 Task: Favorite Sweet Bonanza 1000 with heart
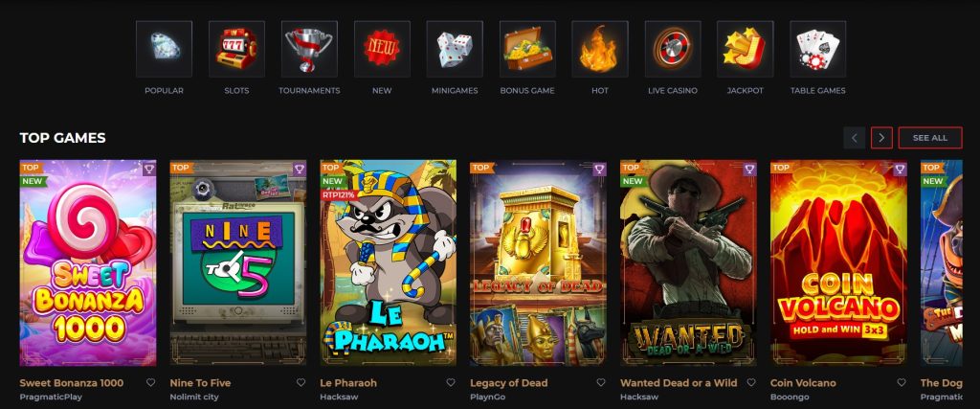[150, 383]
